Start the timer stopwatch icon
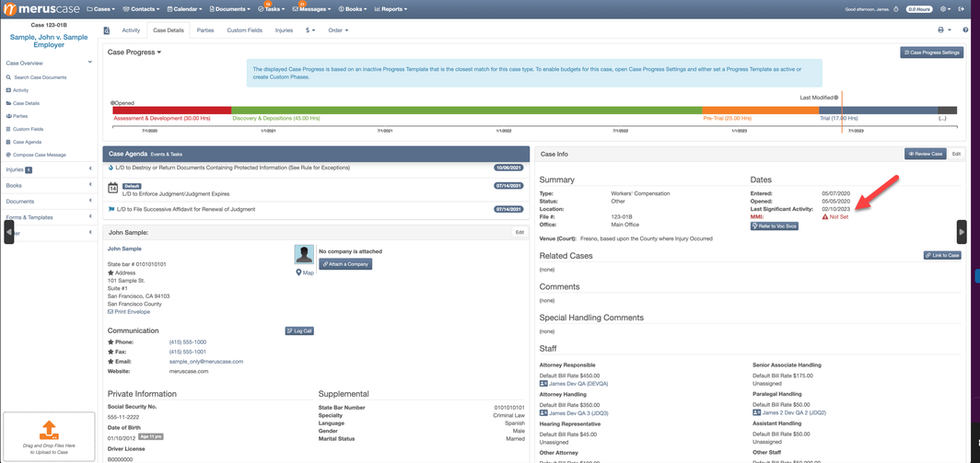The image size is (980, 463). pyautogui.click(x=895, y=9)
